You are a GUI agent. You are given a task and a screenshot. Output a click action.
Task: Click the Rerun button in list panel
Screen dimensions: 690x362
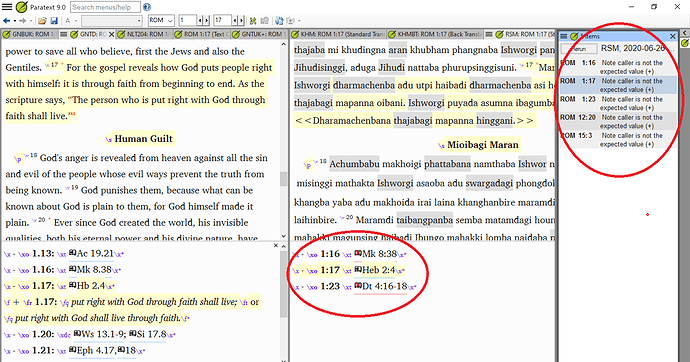click(x=579, y=49)
